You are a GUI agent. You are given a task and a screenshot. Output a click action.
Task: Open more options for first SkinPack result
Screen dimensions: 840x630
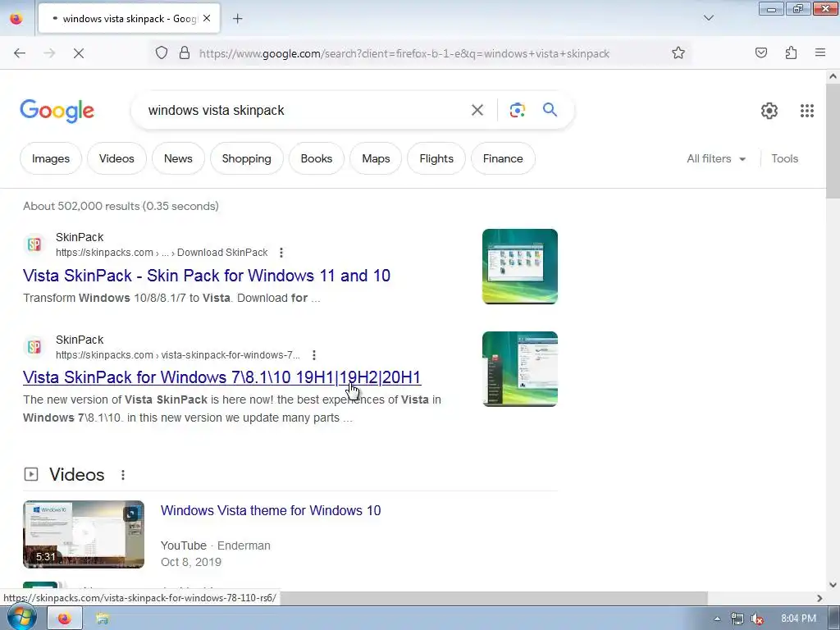(x=281, y=253)
